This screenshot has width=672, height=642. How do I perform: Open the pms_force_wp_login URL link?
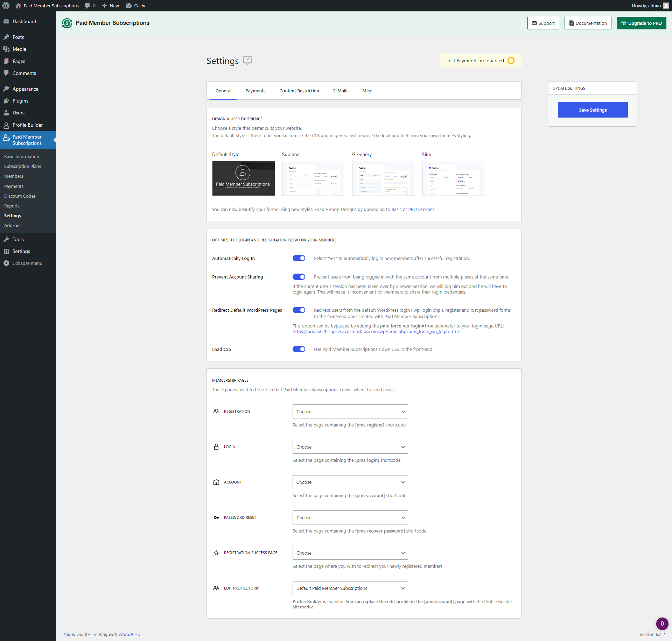(376, 331)
